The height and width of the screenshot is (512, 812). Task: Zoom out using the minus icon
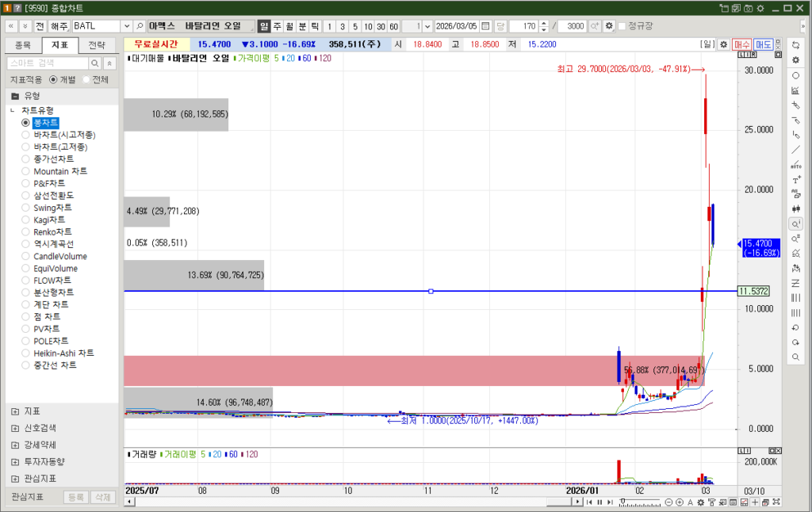click(x=669, y=502)
